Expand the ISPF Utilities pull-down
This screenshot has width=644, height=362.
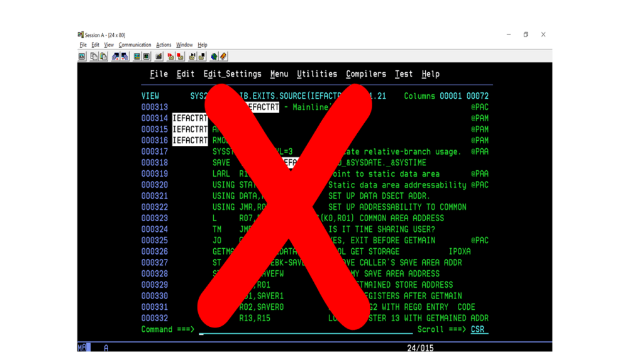tap(317, 74)
